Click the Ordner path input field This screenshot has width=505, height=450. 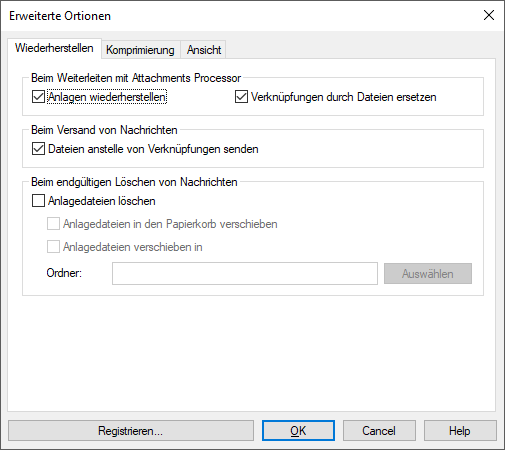(x=245, y=274)
